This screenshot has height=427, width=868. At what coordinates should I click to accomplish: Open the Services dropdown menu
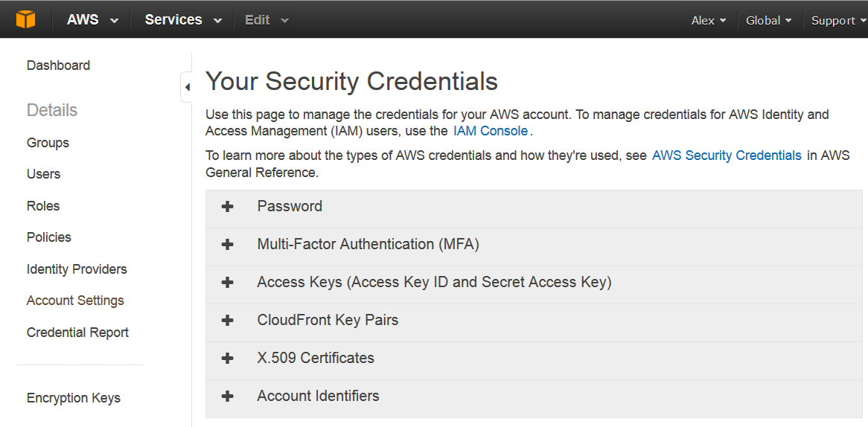point(183,20)
